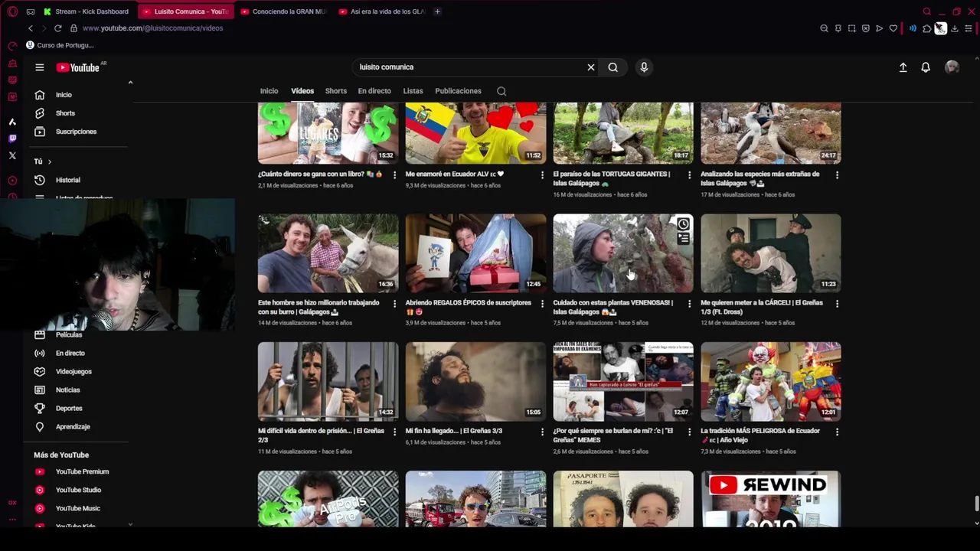Open options for 'La tradición MÁS PELIGROSA' video
The height and width of the screenshot is (551, 980).
[x=837, y=432]
